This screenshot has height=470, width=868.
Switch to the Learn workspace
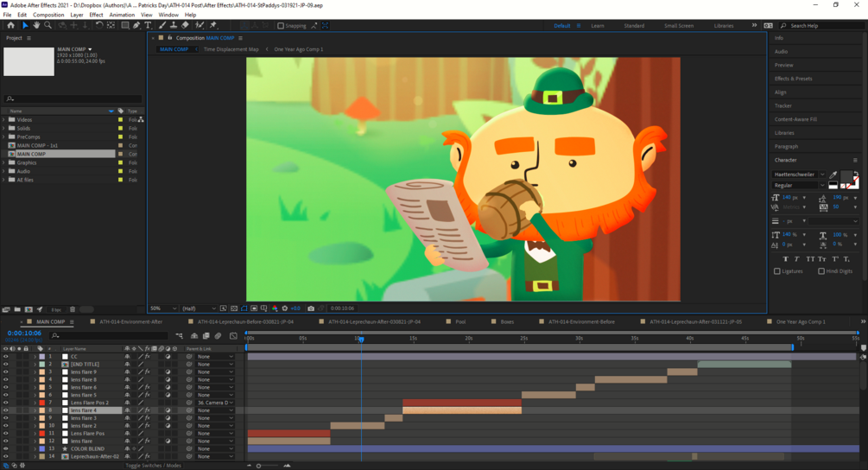click(x=598, y=25)
